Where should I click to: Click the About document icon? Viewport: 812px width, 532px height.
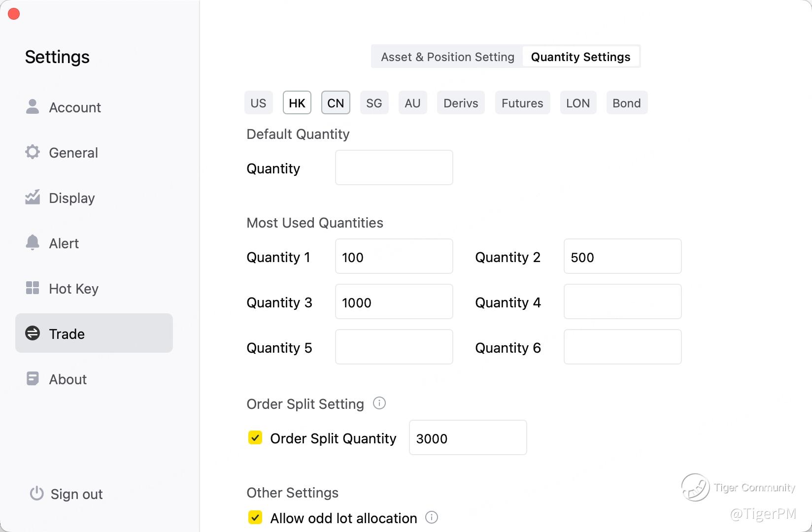(33, 379)
